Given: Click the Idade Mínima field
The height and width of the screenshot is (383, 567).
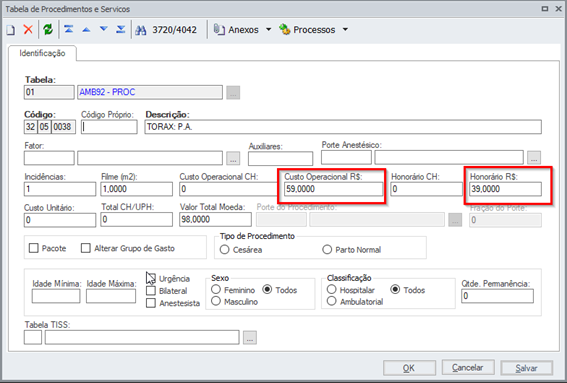Looking at the screenshot, I should click(56, 296).
